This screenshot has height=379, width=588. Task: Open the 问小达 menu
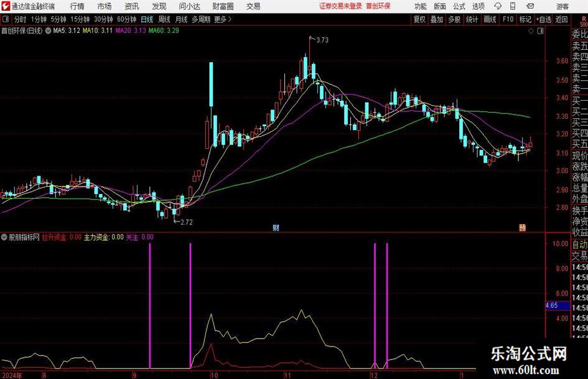pos(189,6)
